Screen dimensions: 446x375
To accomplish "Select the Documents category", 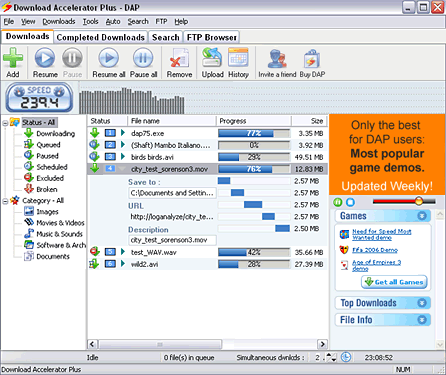I will pos(53,256).
